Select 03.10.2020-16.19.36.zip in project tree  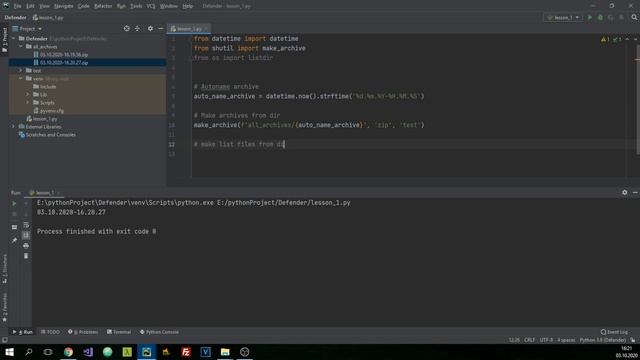(64, 54)
